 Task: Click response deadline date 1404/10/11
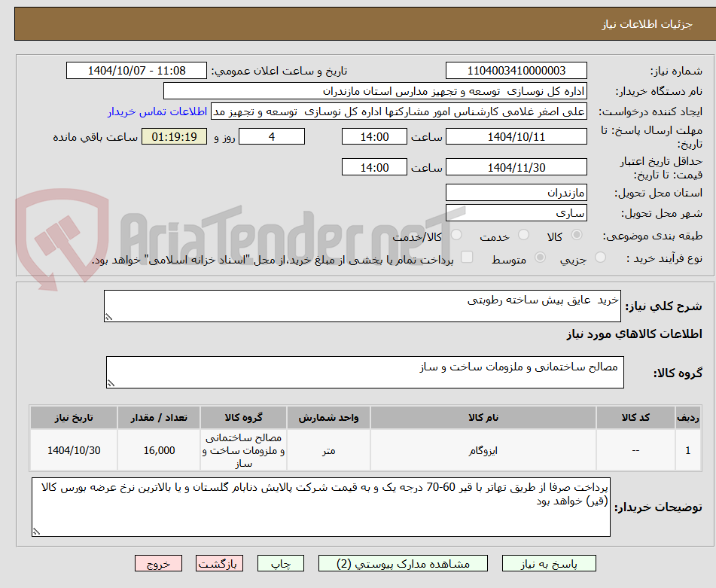coord(516,136)
